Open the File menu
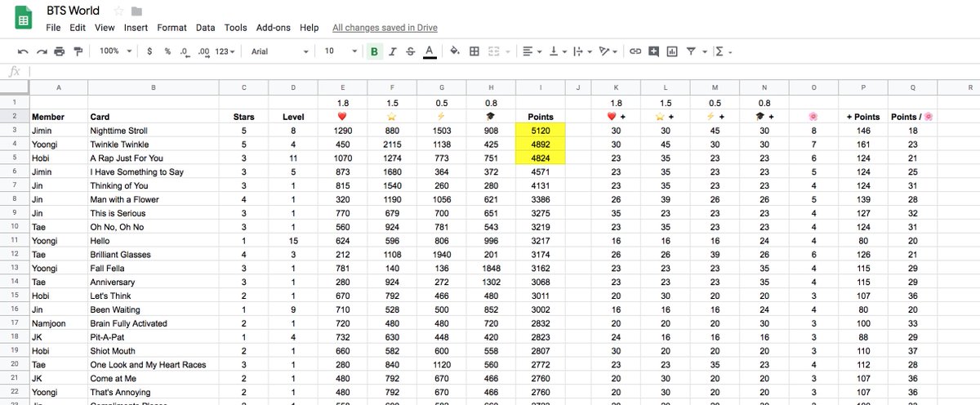The height and width of the screenshot is (405, 980). (53, 27)
